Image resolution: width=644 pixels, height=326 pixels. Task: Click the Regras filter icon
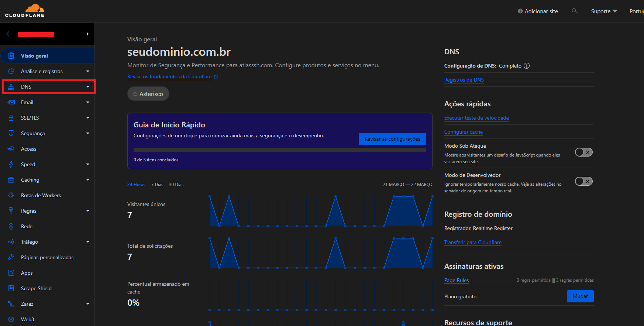click(x=11, y=211)
